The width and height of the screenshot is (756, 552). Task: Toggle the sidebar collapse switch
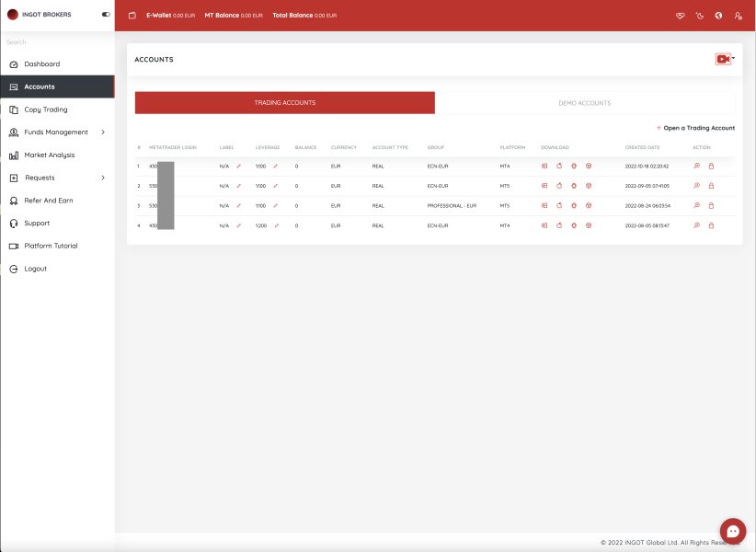coord(106,15)
